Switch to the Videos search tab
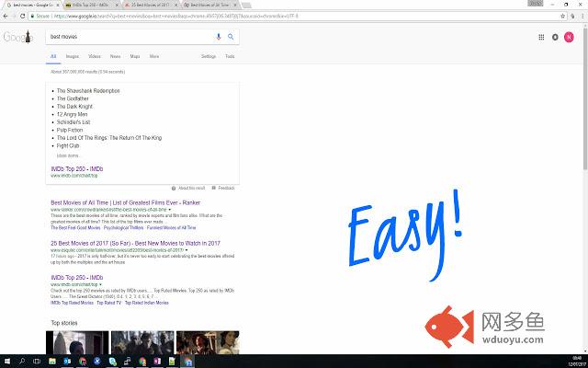 pyautogui.click(x=94, y=56)
